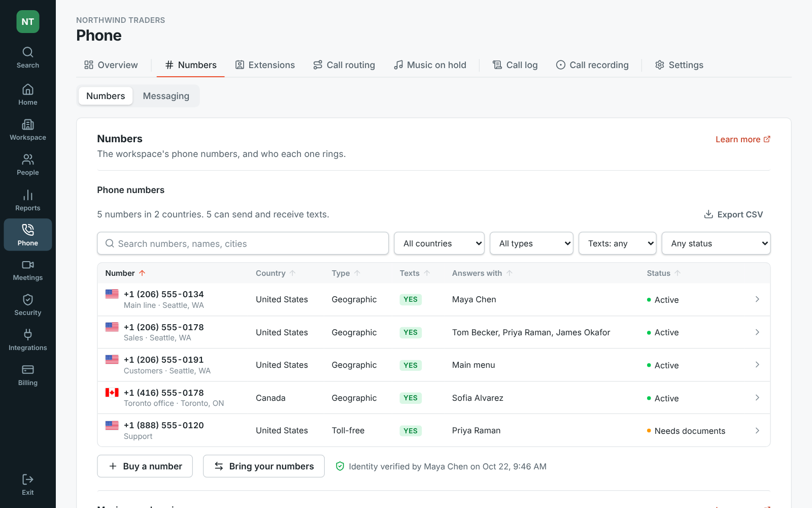Switch to the Messaging sub-tab

[166, 96]
